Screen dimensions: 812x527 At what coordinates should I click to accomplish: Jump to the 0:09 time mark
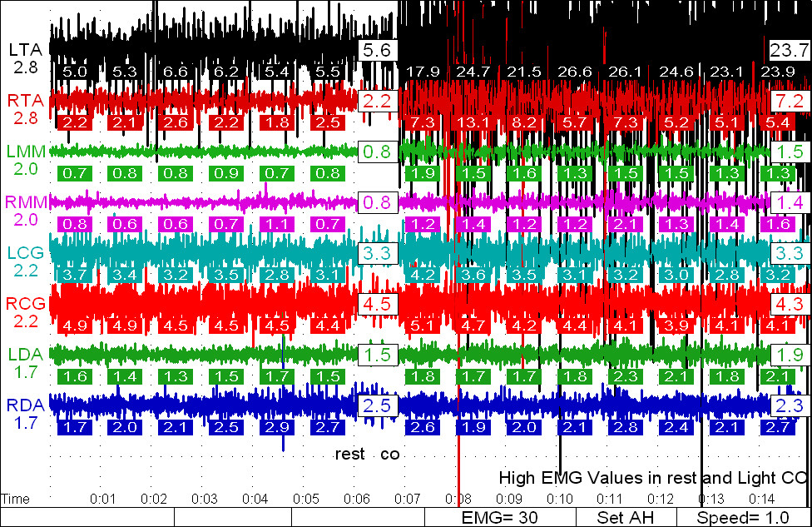click(509, 499)
